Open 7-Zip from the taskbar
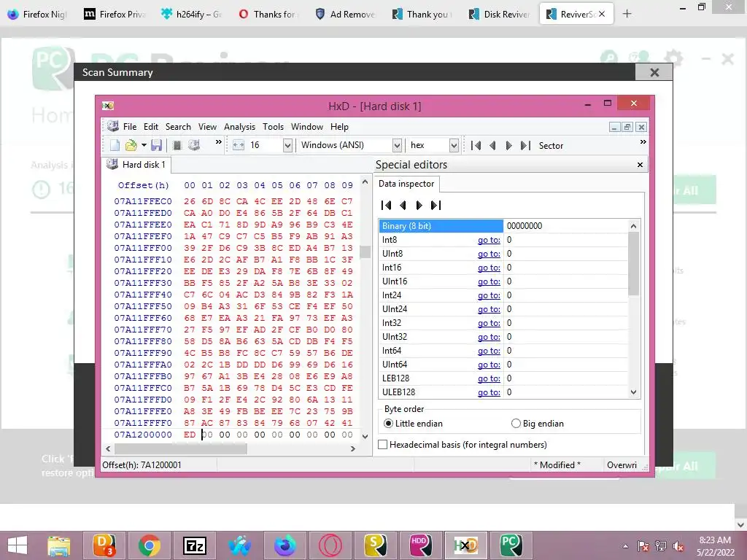The width and height of the screenshot is (747, 560). (194, 545)
